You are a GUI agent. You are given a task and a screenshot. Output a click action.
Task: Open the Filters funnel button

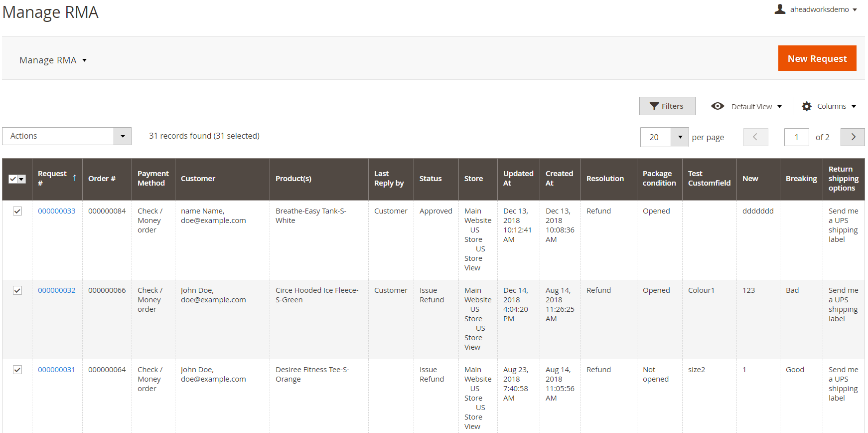tap(667, 106)
